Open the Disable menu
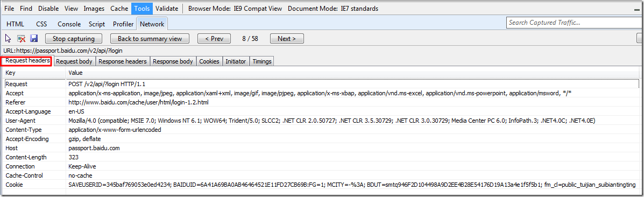The image size is (644, 197). pyautogui.click(x=48, y=8)
